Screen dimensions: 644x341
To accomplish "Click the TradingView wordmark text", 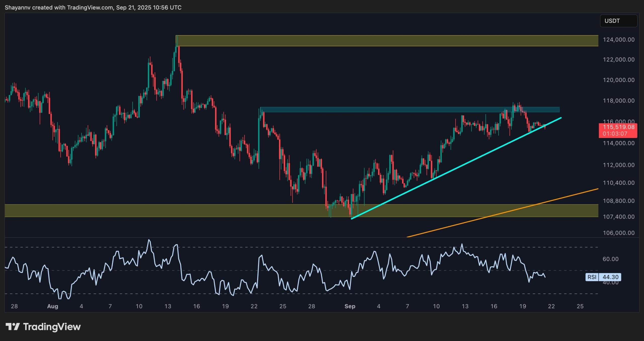I will [x=52, y=327].
